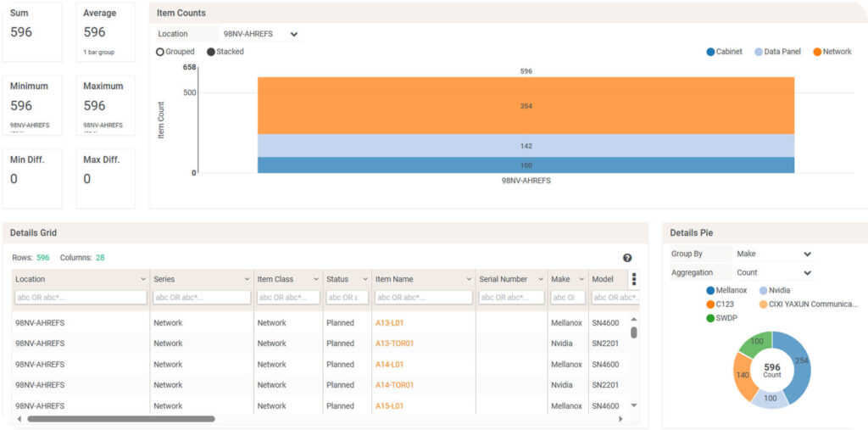
Task: Select the Stacked radio option
Action: click(210, 52)
